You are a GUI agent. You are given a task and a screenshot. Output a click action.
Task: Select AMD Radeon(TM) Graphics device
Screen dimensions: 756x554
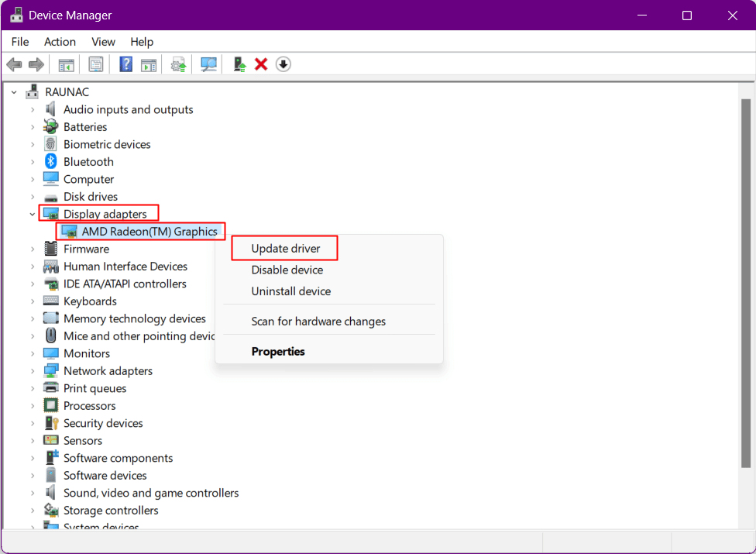[x=149, y=232]
